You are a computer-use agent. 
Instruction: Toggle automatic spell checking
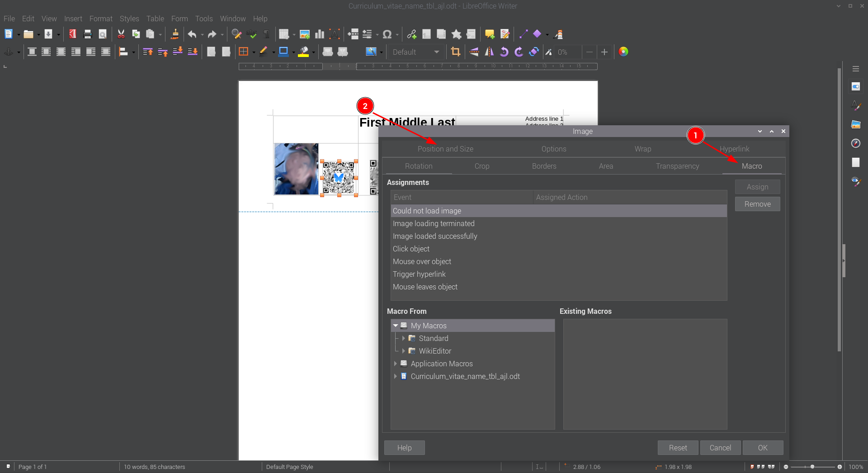[252, 34]
